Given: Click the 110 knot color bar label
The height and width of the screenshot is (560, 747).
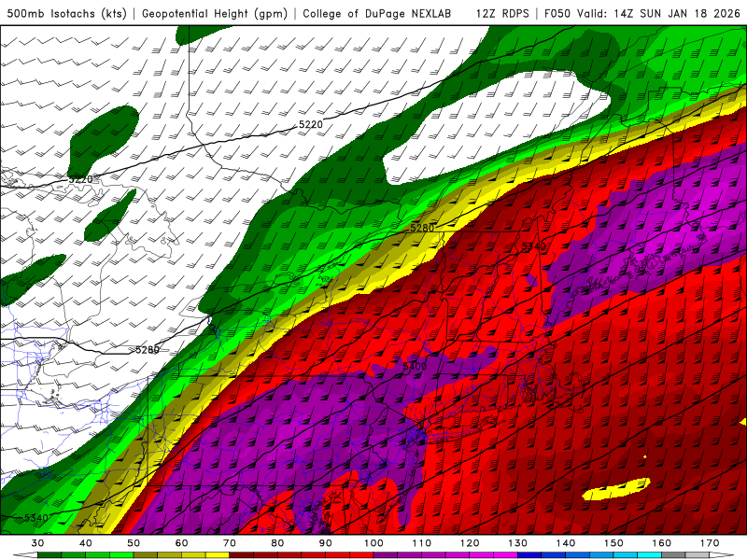Looking at the screenshot, I should 422,543.
